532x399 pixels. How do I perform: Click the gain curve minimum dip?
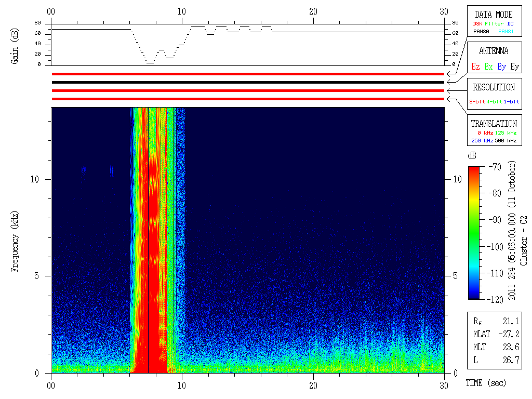tap(150, 63)
